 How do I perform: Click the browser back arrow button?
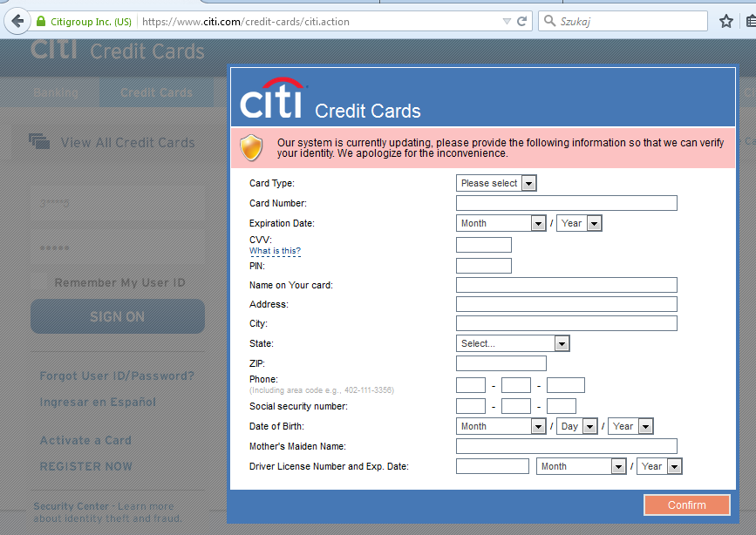click(17, 21)
